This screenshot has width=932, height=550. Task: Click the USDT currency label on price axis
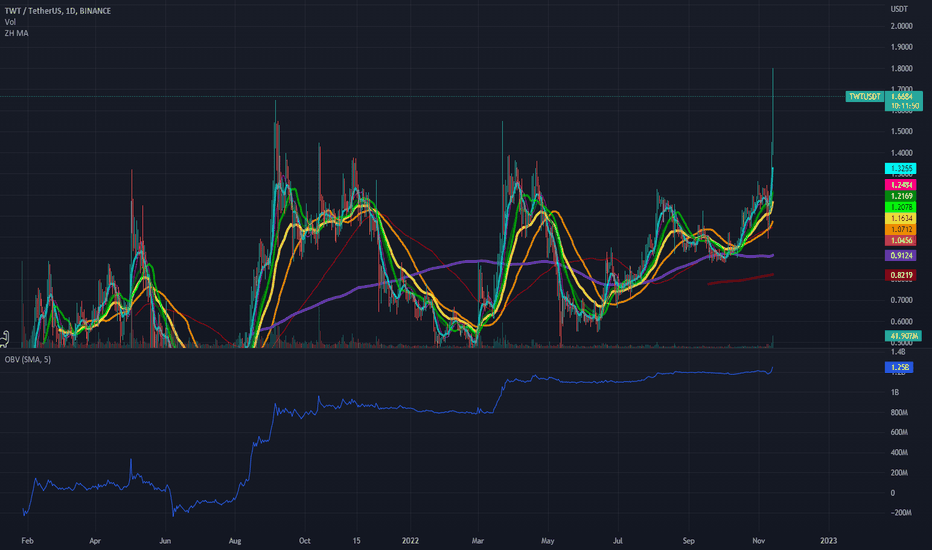click(x=899, y=9)
